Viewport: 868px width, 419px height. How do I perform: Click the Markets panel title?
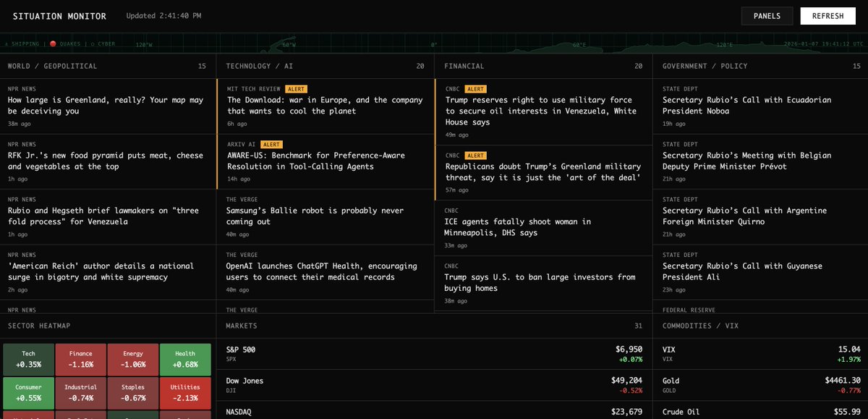click(x=242, y=326)
